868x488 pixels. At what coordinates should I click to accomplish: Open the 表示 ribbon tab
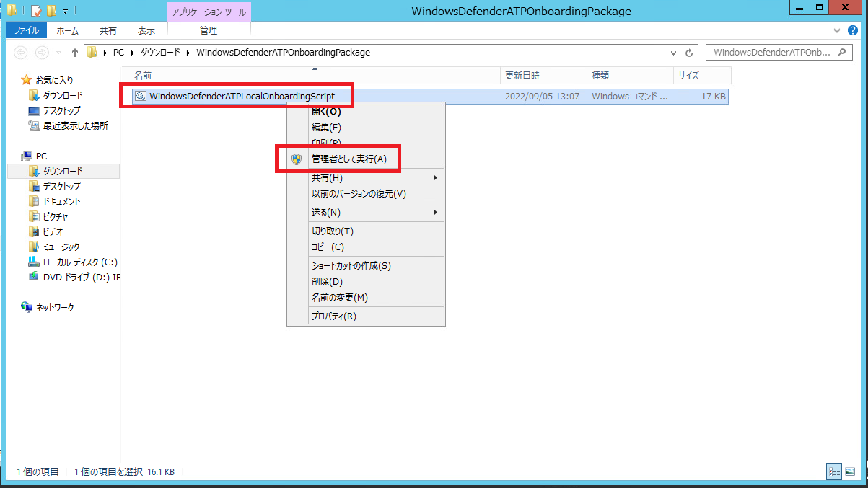click(x=146, y=30)
